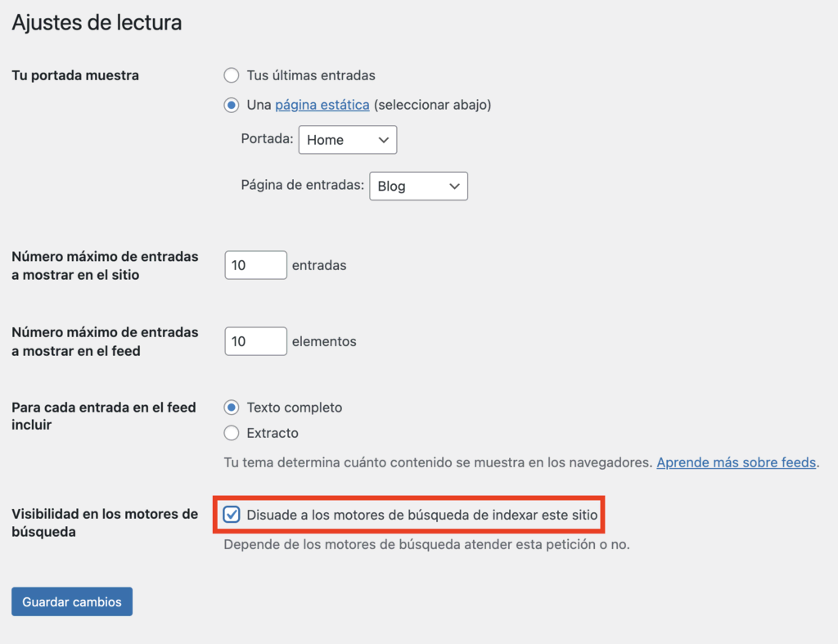Open the "página estática" link
This screenshot has height=644, width=838.
click(322, 105)
